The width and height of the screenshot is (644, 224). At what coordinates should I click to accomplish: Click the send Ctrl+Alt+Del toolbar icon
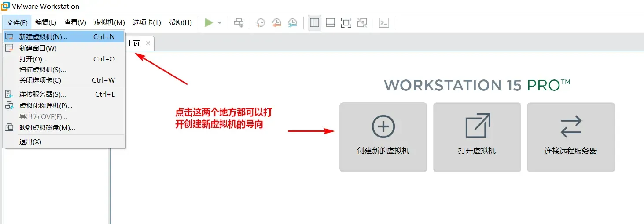(239, 22)
